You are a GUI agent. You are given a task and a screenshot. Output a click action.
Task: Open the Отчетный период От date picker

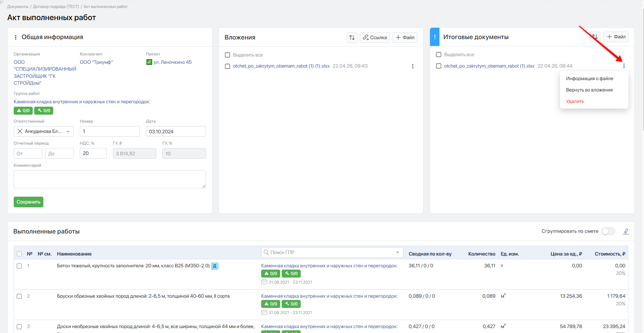pyautogui.click(x=28, y=153)
